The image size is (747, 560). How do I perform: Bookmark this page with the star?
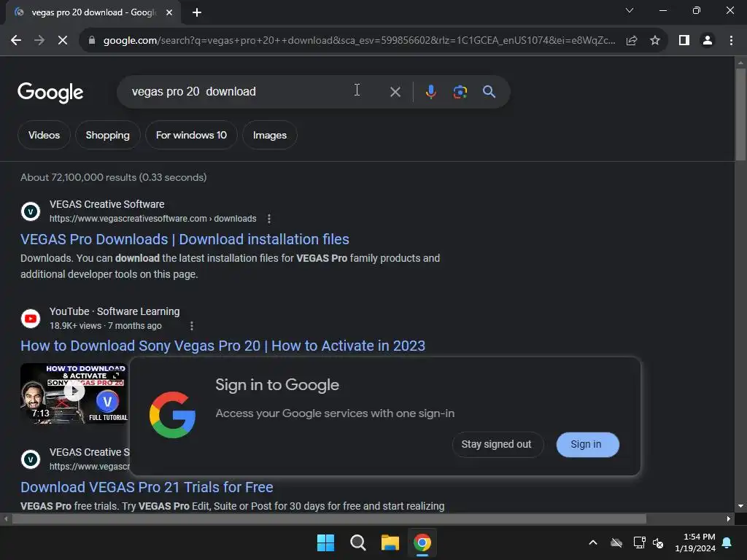coord(655,41)
